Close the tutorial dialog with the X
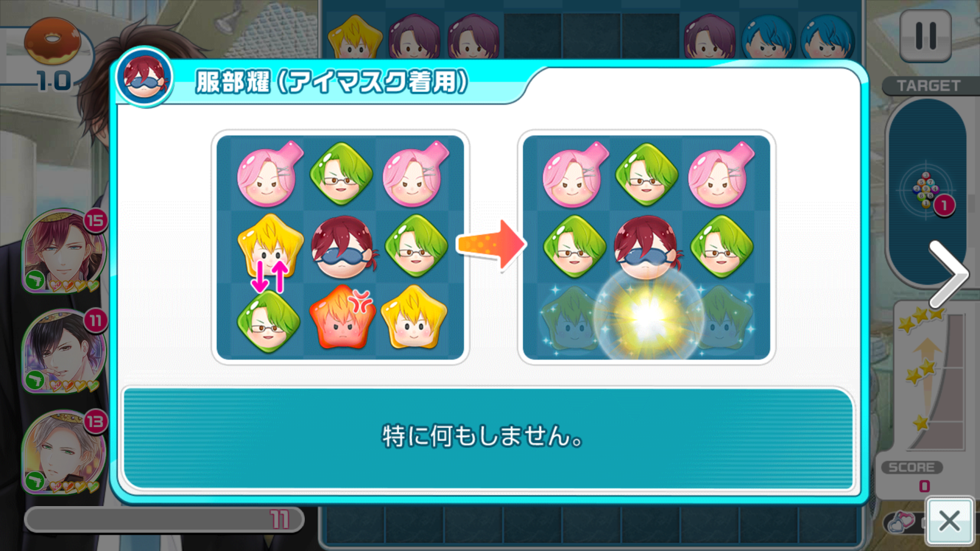 tap(949, 521)
